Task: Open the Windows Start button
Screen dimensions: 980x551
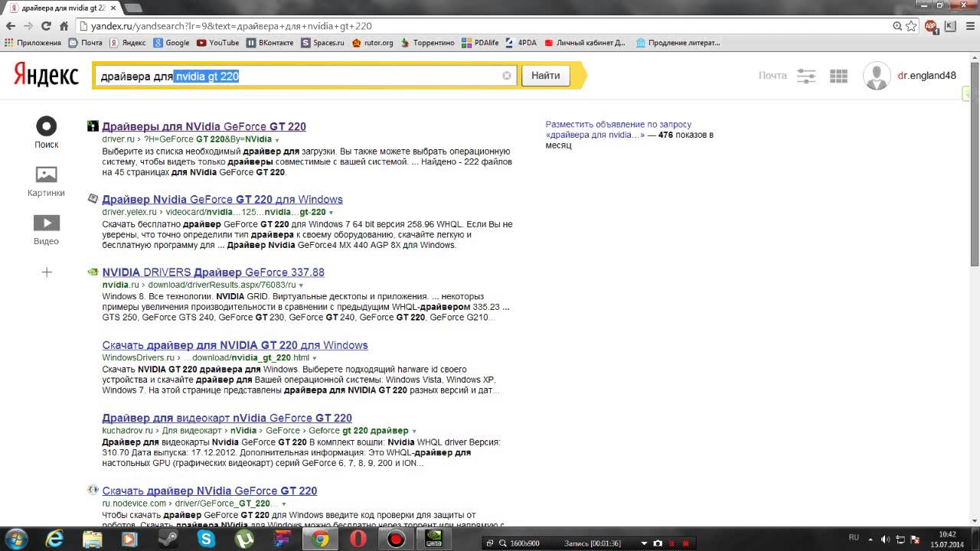Action: coord(16,539)
